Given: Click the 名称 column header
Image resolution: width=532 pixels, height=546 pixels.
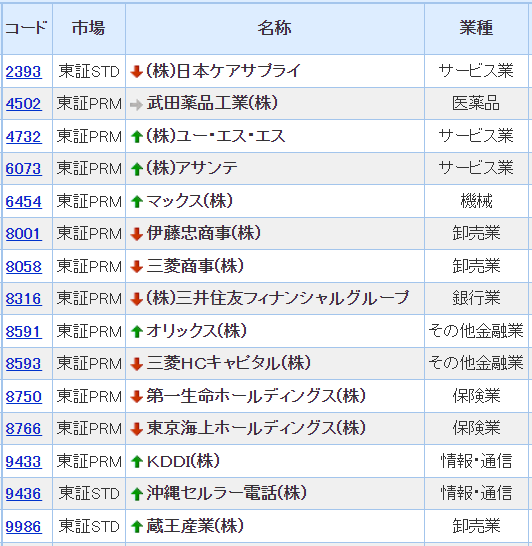Looking at the screenshot, I should coord(275,29).
